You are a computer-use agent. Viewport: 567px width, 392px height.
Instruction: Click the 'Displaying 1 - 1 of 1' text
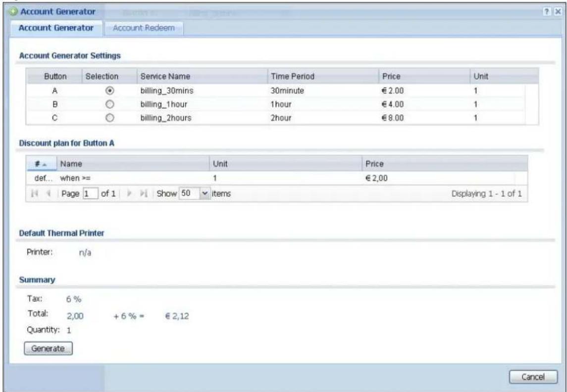(x=487, y=194)
